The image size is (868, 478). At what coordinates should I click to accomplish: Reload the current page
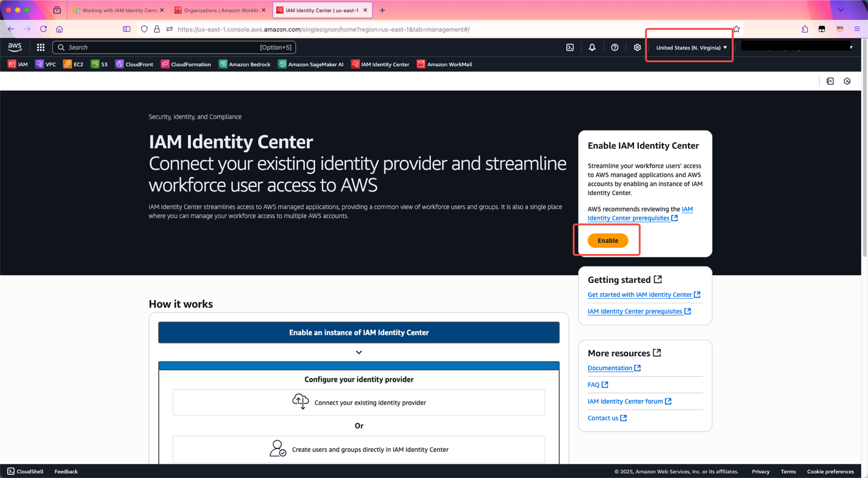43,29
